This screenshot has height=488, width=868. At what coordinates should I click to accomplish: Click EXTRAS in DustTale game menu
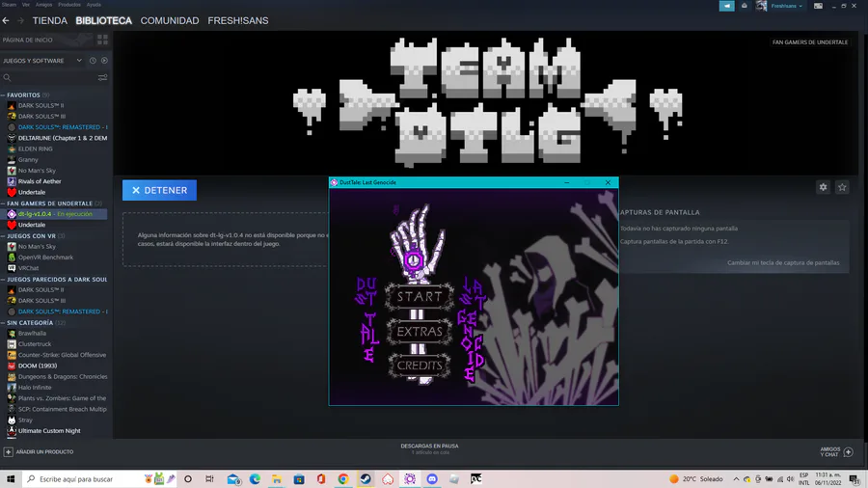[x=420, y=332]
